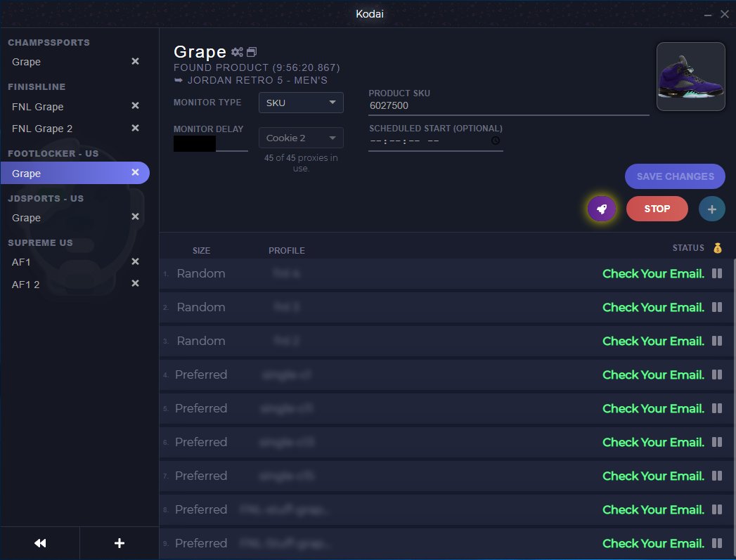Pause task 6 in the task list
The image size is (736, 560).
pos(717,442)
